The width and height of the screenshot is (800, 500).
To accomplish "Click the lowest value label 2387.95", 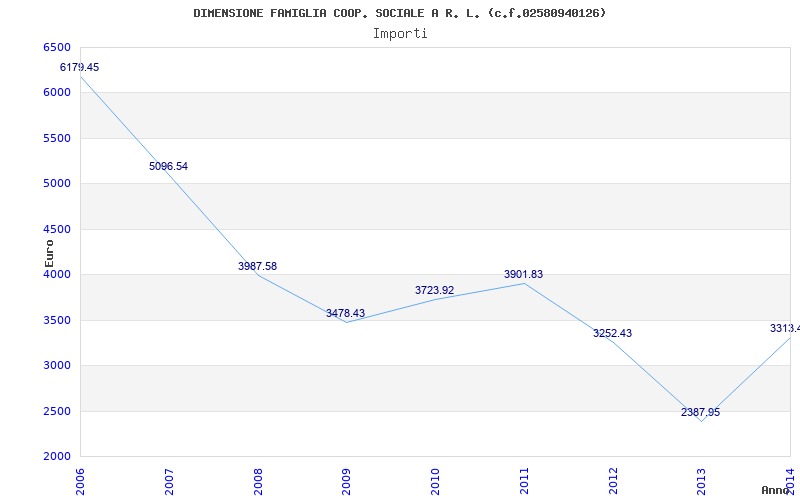I will click(700, 412).
